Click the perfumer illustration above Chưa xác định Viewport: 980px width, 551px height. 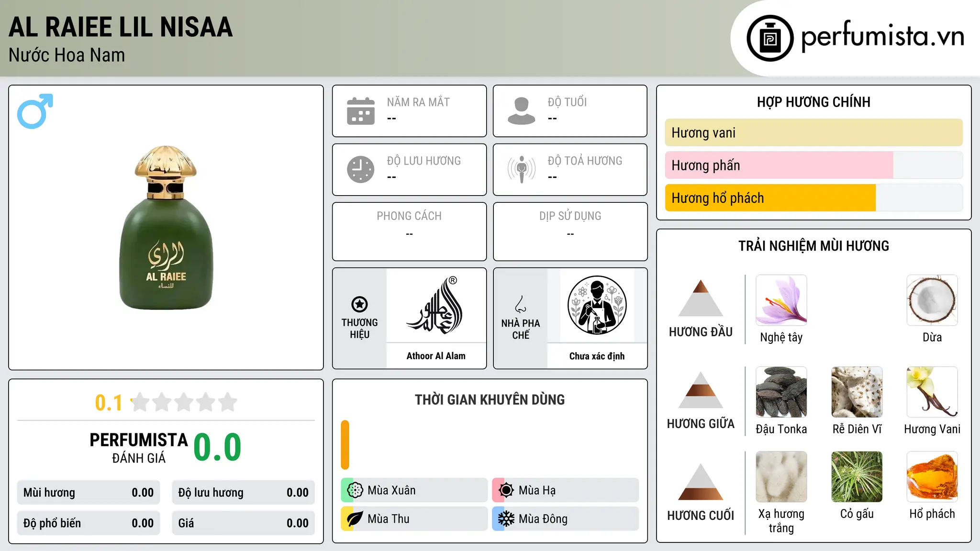597,305
